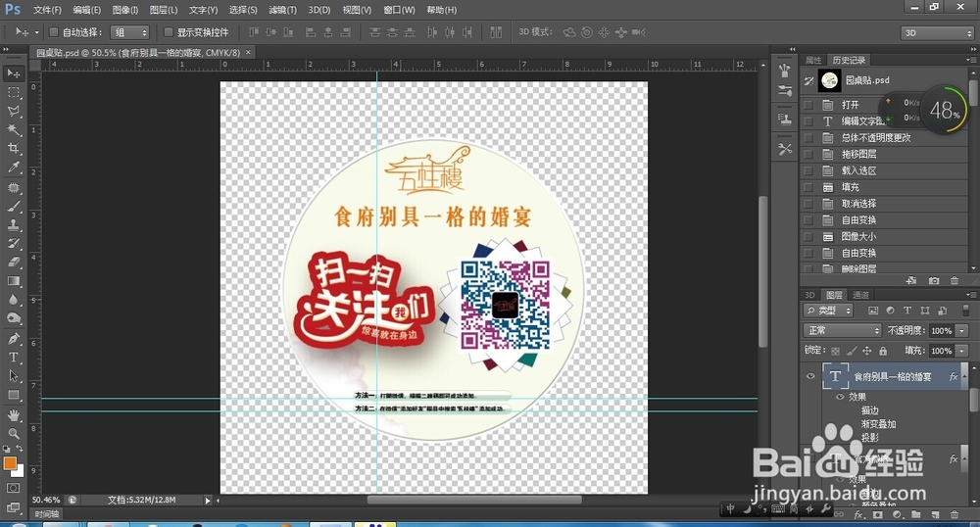Select the Horizontal Type tool
Image resolution: width=980 pixels, height=527 pixels.
(x=13, y=358)
